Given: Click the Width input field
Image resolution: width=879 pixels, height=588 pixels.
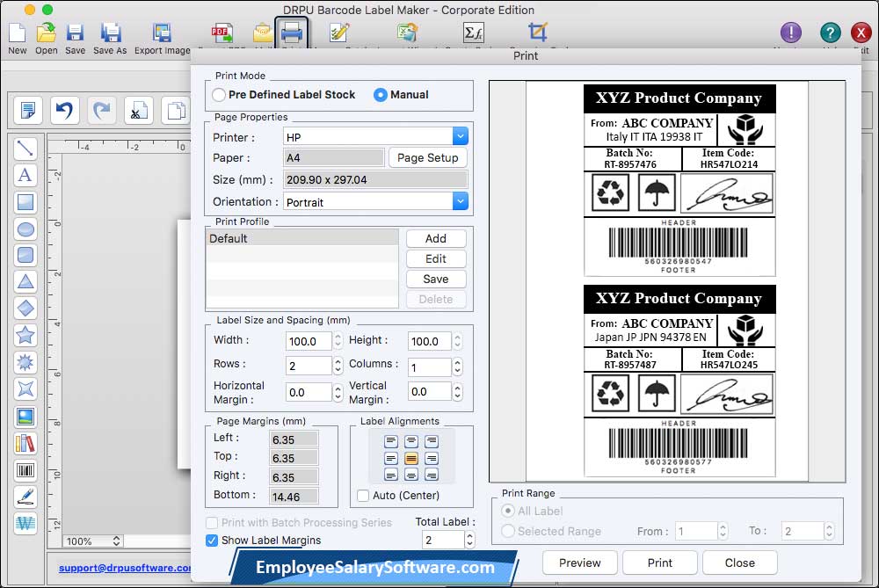Looking at the screenshot, I should point(309,341).
